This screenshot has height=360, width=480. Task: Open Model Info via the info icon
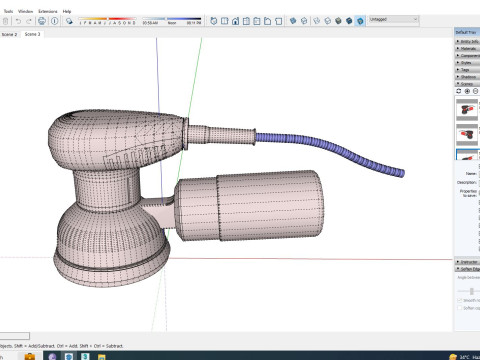(55, 21)
